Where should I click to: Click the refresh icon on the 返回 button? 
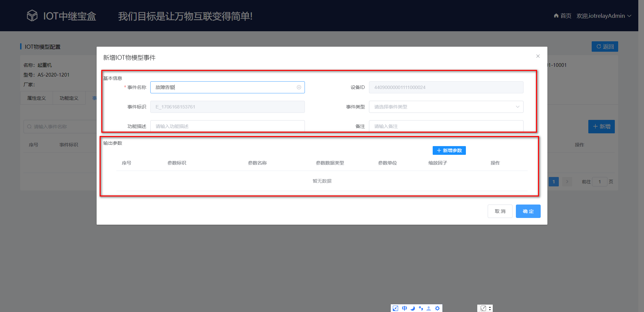[598, 46]
